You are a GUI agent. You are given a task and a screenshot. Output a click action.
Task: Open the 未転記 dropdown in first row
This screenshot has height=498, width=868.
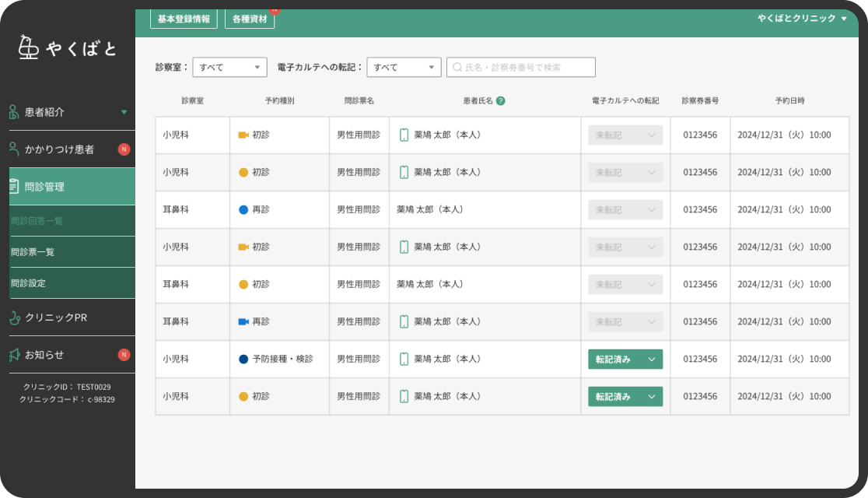coord(625,135)
